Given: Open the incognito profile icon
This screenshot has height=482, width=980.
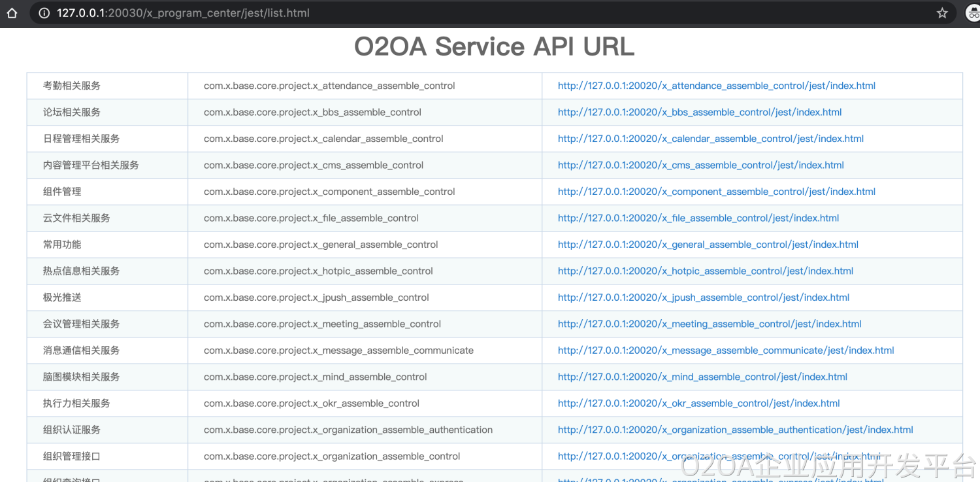Looking at the screenshot, I should pyautogui.click(x=972, y=13).
